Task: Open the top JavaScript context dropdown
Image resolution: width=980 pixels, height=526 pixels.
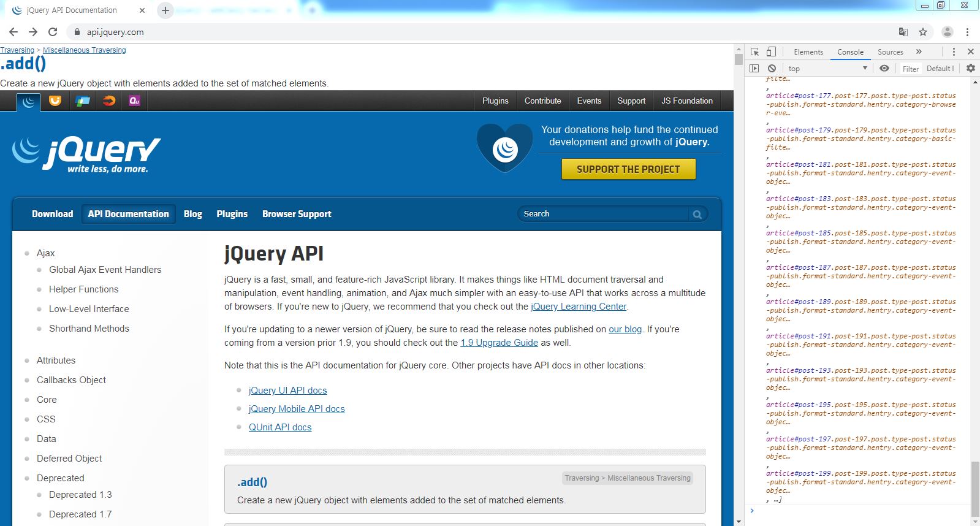Action: click(x=827, y=69)
